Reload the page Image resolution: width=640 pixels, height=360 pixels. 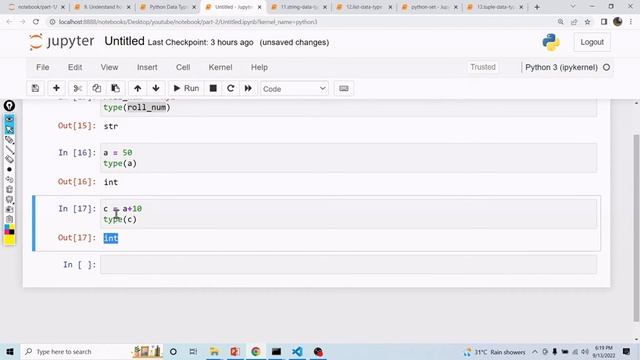pyautogui.click(x=36, y=22)
